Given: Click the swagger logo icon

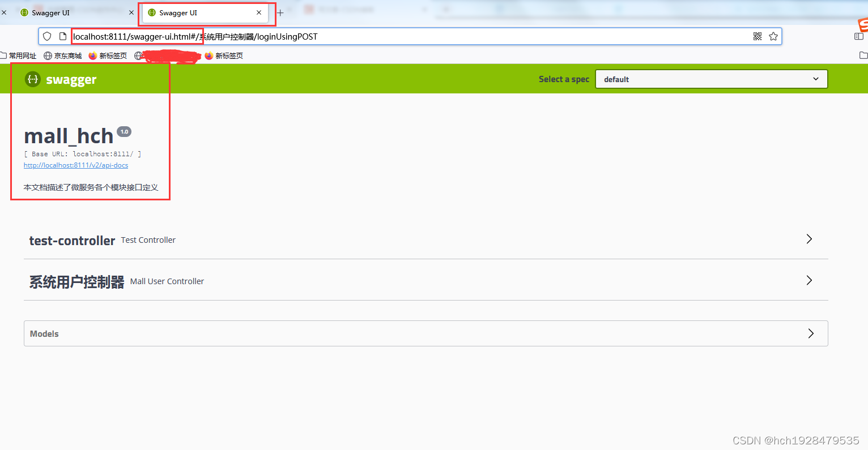Looking at the screenshot, I should tap(33, 79).
